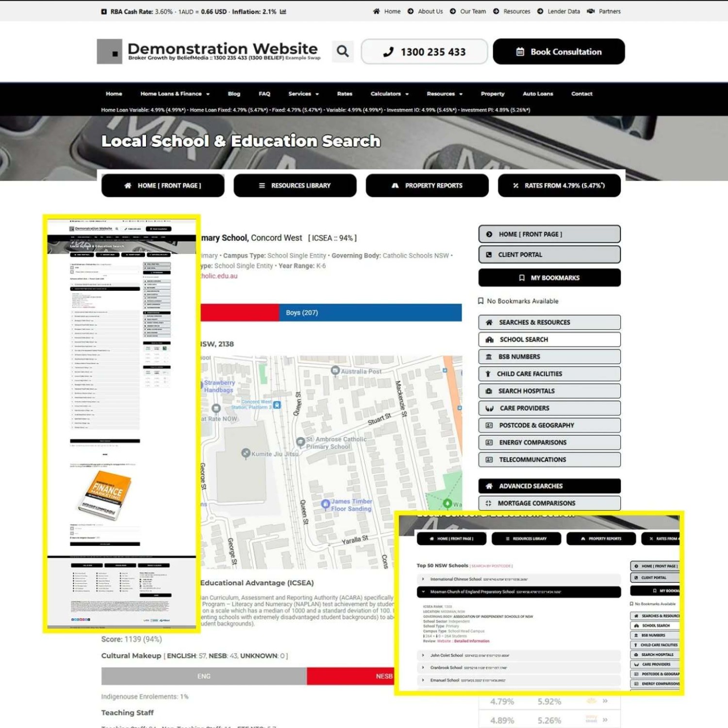Click the Australia Post map marker

335,371
